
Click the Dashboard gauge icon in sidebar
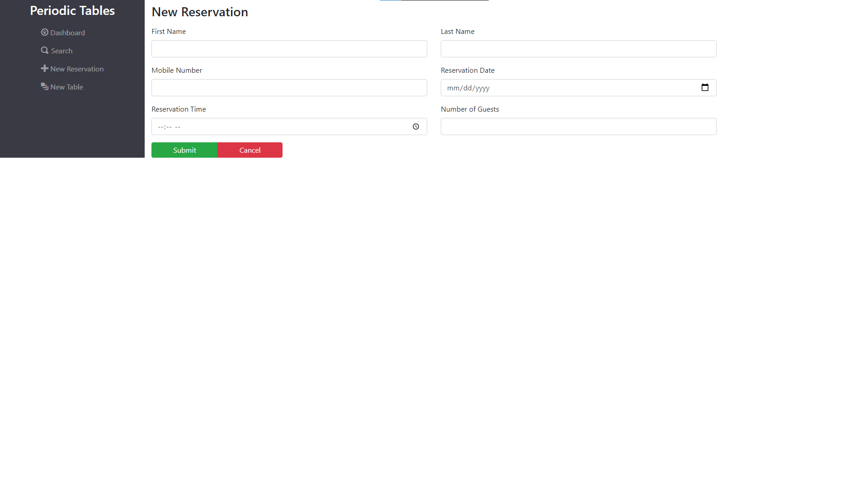[x=44, y=32]
